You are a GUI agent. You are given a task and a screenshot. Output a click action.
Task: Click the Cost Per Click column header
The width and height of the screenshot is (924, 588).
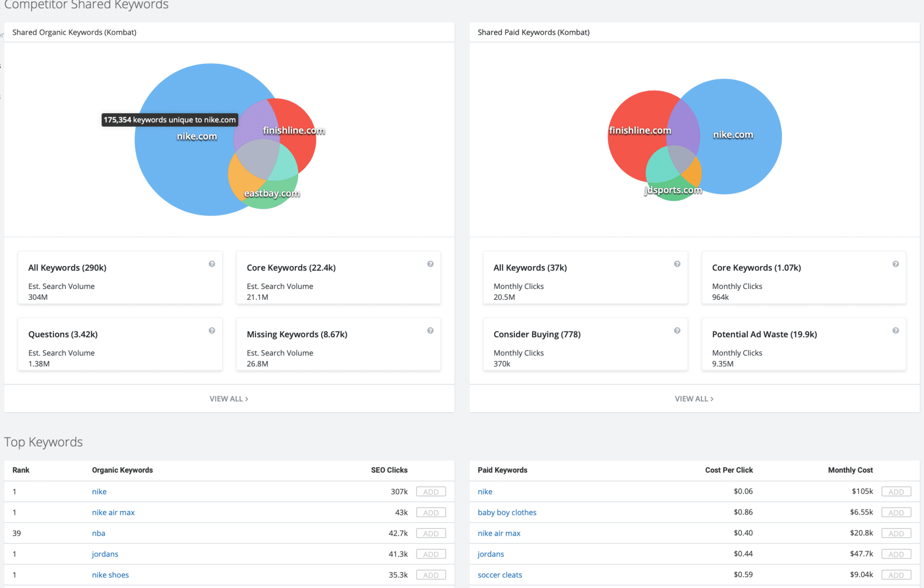coord(729,470)
